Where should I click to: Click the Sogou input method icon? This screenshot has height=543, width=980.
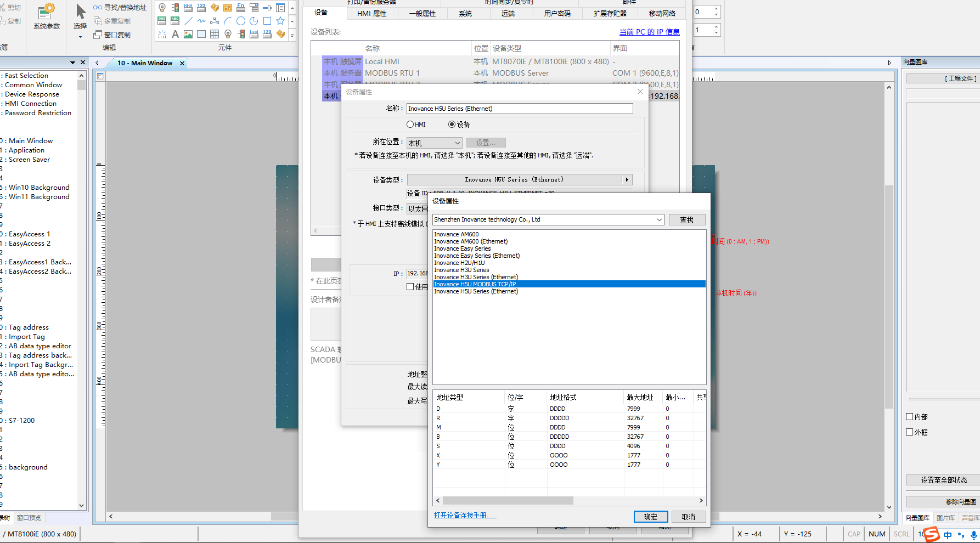(x=932, y=534)
